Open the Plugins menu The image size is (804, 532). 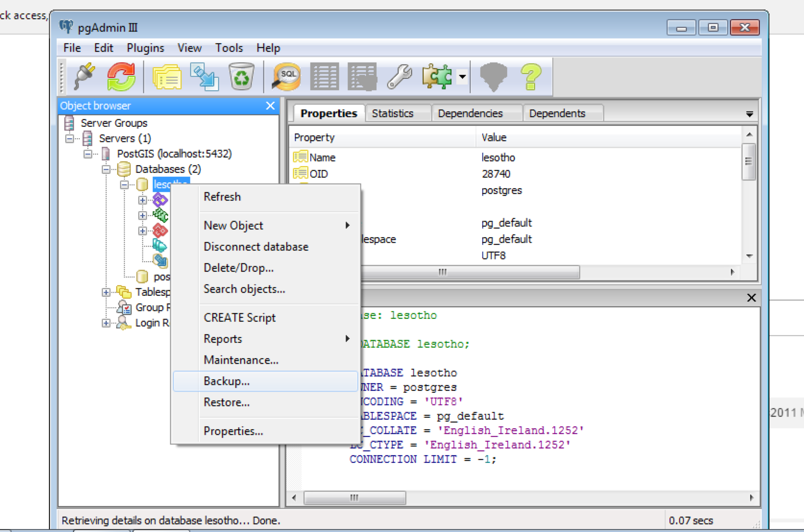pyautogui.click(x=146, y=48)
